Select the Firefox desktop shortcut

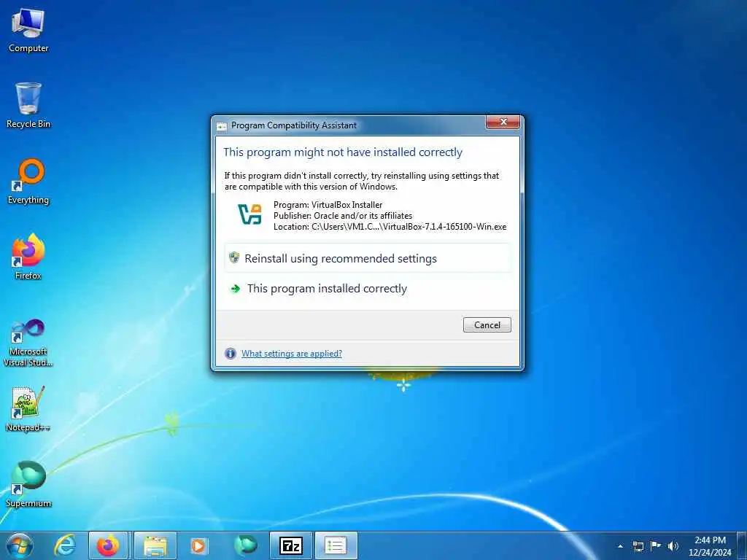point(28,257)
